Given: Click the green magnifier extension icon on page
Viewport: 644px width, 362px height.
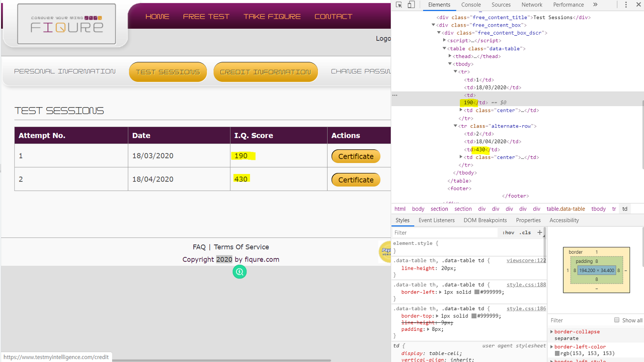Looking at the screenshot, I should [239, 272].
